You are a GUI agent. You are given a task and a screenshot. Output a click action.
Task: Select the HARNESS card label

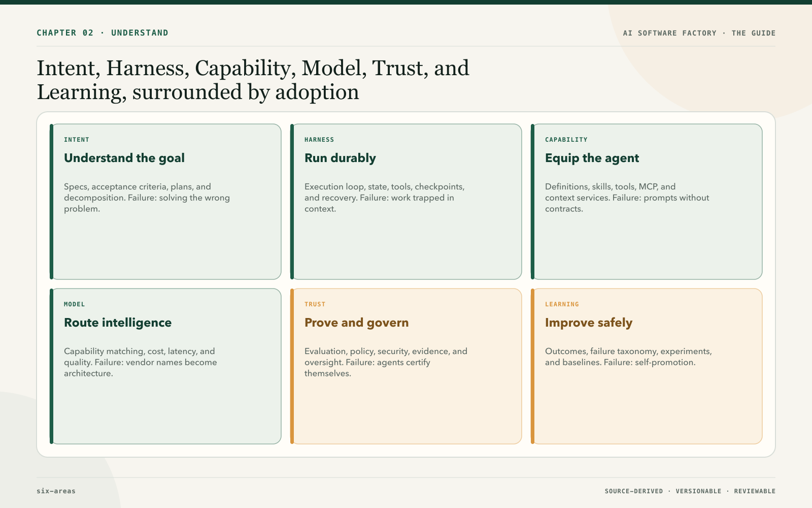319,140
